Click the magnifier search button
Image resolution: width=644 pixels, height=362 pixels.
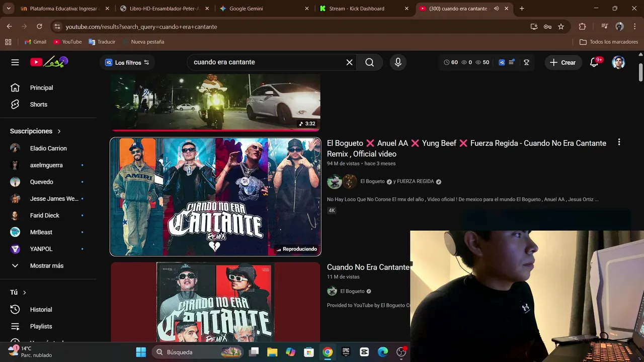[370, 62]
